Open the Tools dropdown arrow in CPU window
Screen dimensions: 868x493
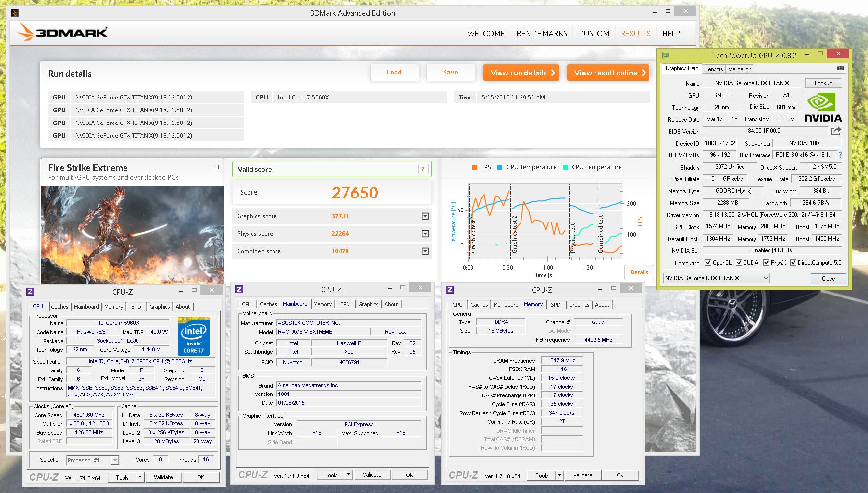click(140, 477)
